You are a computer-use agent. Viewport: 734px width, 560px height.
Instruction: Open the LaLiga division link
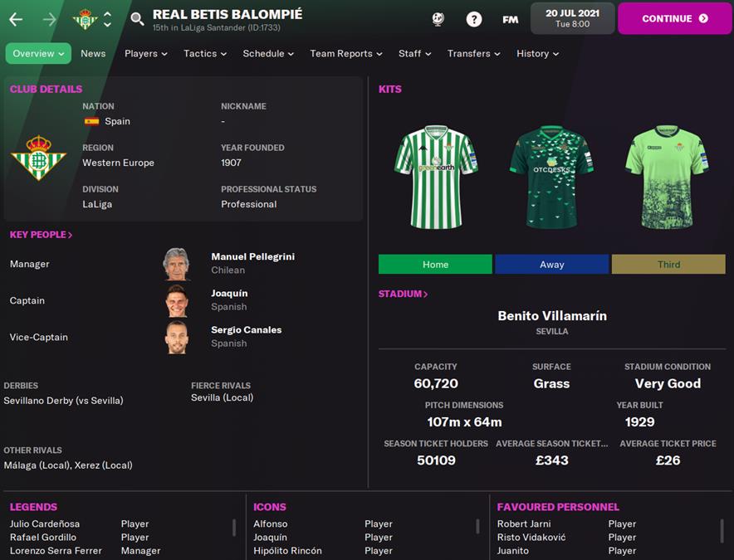coord(97,204)
